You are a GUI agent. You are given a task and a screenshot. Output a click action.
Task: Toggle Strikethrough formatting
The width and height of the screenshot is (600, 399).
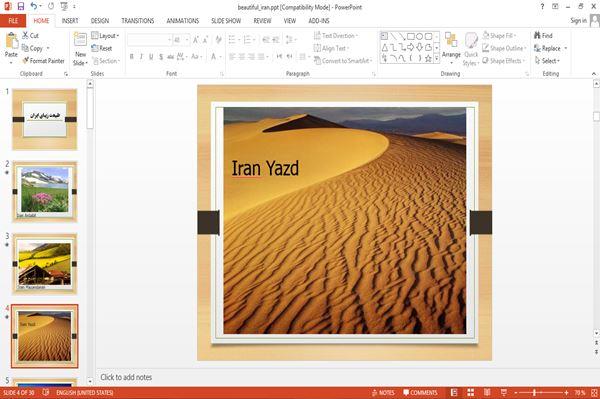[x=170, y=57]
